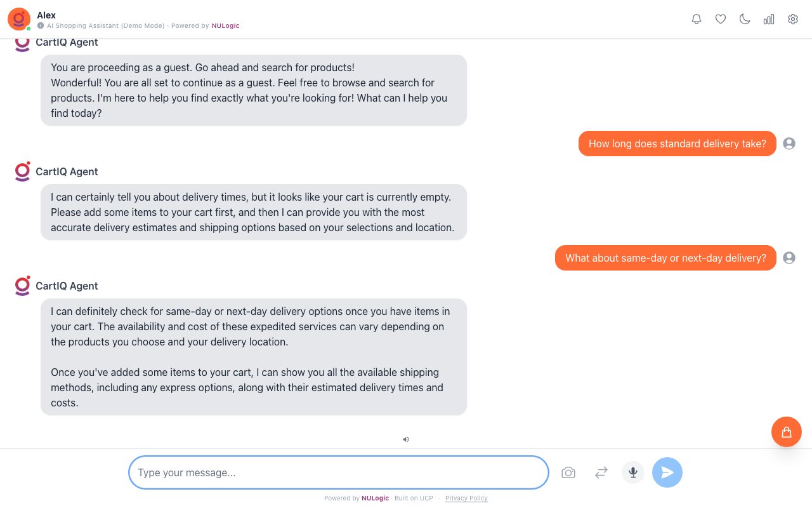
Task: Click the NULogic link in the header
Action: tap(226, 26)
